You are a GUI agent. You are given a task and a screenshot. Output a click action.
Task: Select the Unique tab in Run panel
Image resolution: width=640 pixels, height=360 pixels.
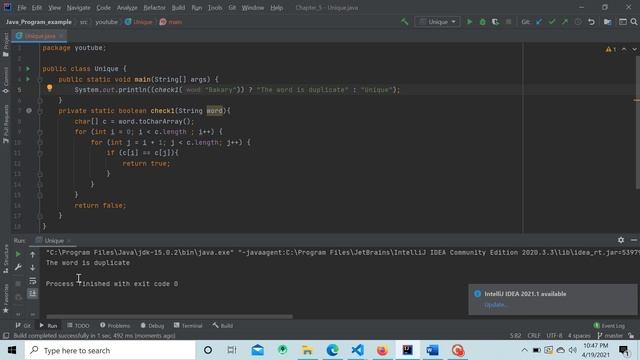(x=53, y=240)
